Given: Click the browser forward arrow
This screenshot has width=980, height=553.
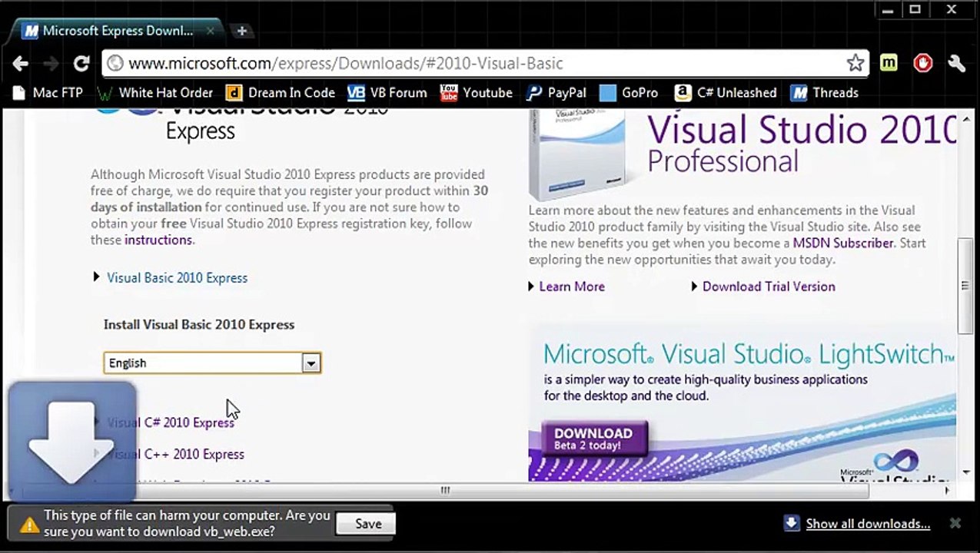Looking at the screenshot, I should [x=50, y=64].
